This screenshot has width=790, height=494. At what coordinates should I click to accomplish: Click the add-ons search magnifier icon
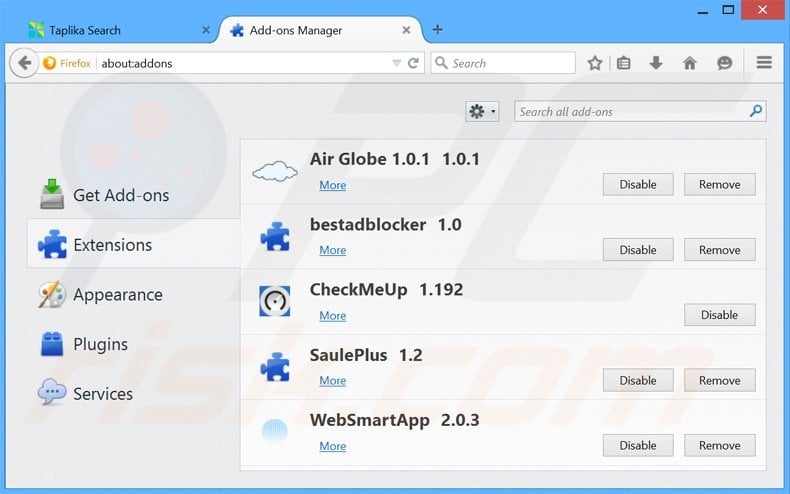click(x=756, y=111)
